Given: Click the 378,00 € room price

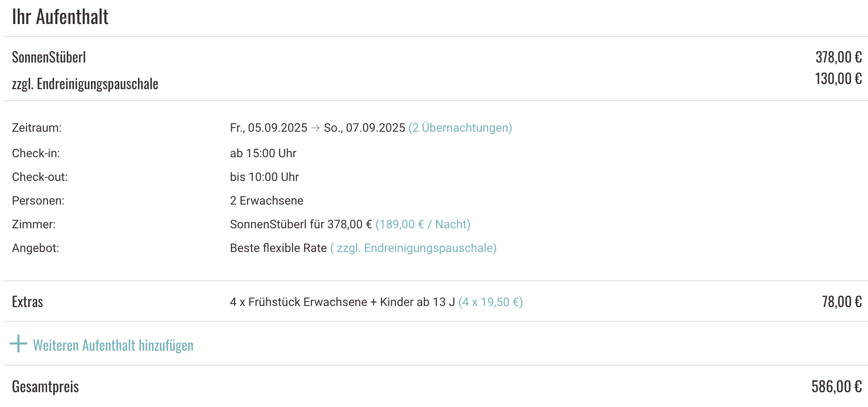Looking at the screenshot, I should click(x=838, y=57).
